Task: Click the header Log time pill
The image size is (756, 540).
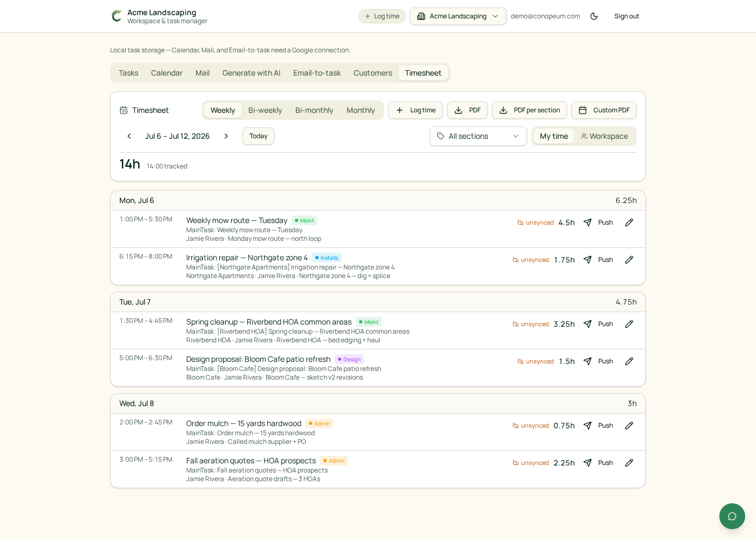Action: (382, 16)
